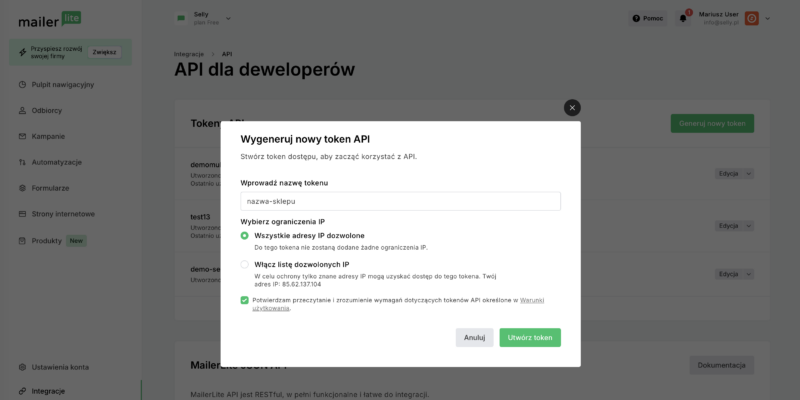
Task: Cancel with the Anuluj button
Action: click(474, 338)
